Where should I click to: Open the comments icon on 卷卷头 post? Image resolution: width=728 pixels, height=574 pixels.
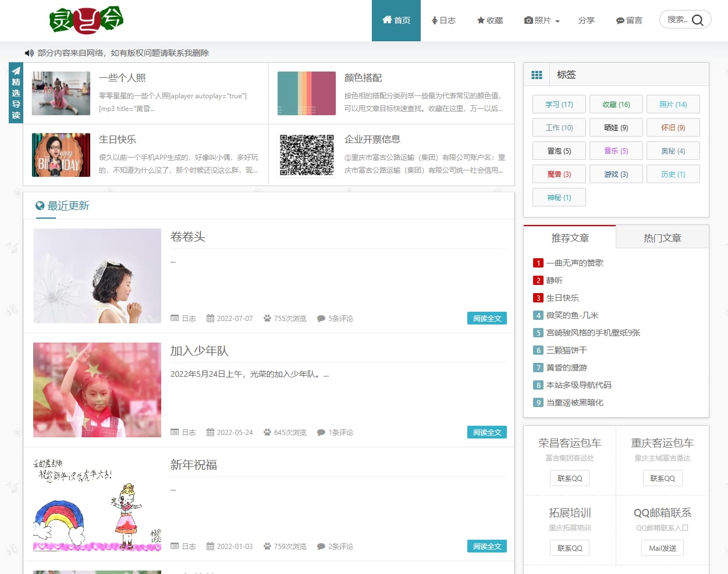click(x=321, y=319)
